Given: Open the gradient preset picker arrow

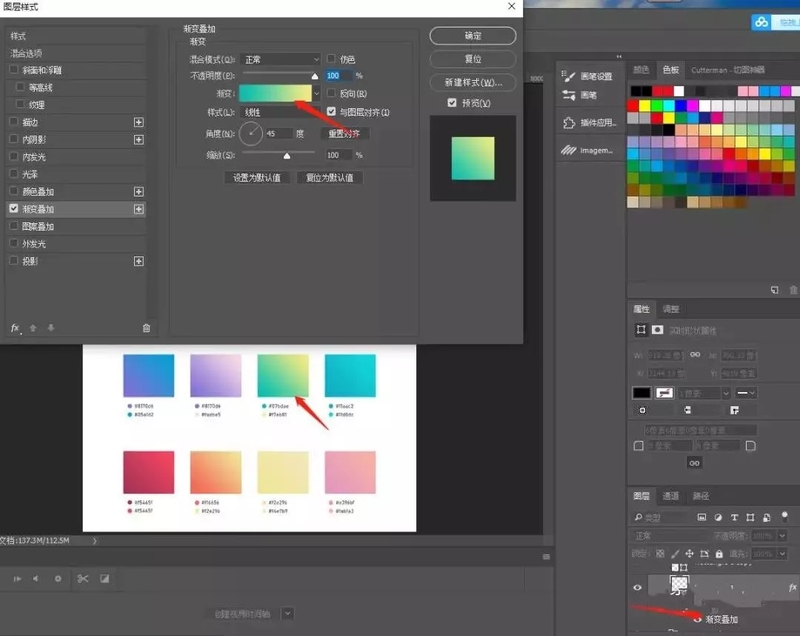Looking at the screenshot, I should (316, 93).
